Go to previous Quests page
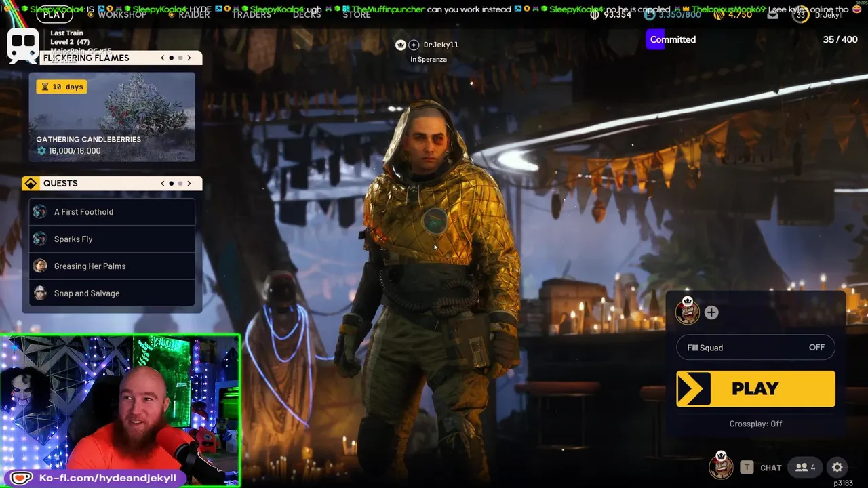This screenshot has height=488, width=868. (x=163, y=183)
